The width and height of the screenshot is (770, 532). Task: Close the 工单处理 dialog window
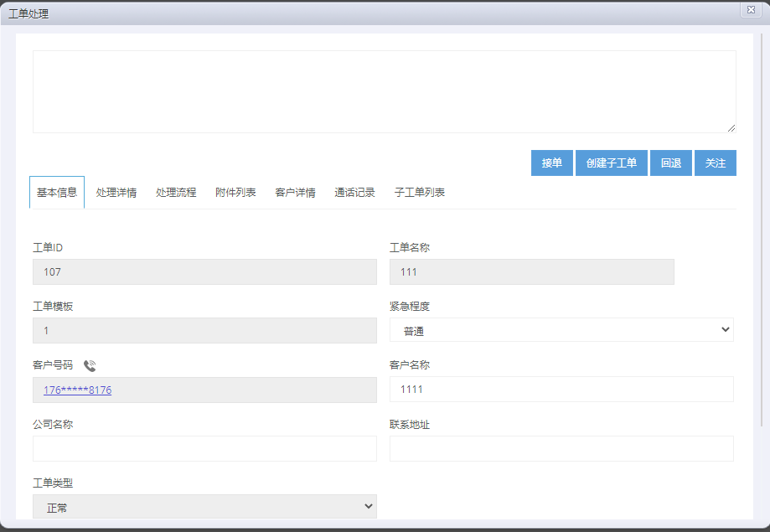tap(751, 9)
